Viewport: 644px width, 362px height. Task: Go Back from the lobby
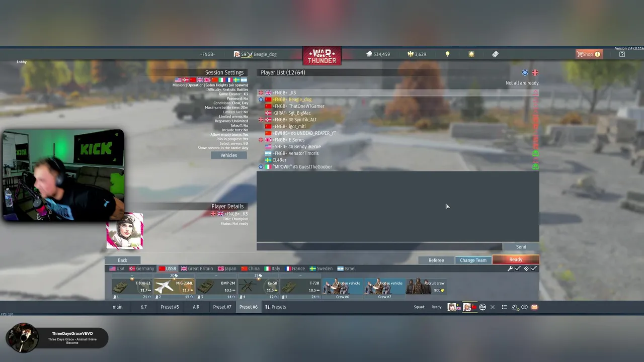[122, 260]
